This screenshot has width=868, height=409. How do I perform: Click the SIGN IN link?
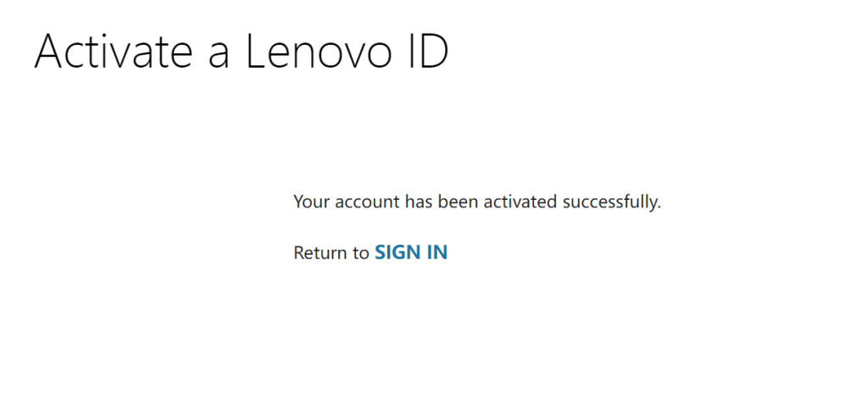(x=411, y=252)
